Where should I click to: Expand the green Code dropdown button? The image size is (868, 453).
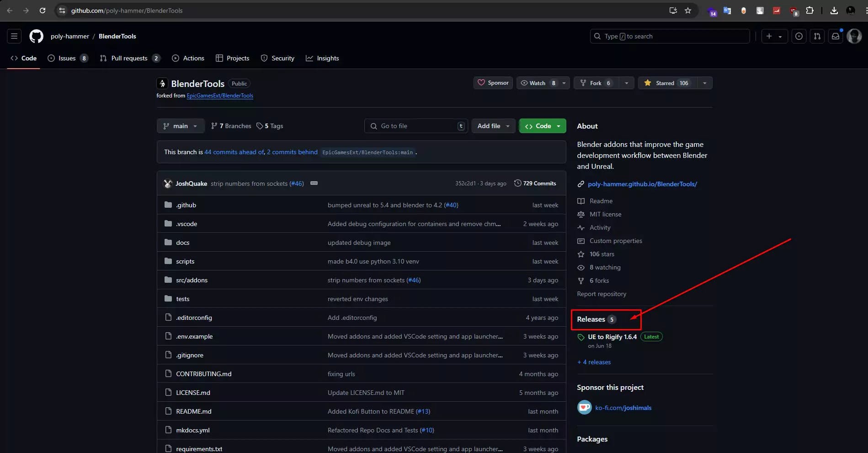543,126
